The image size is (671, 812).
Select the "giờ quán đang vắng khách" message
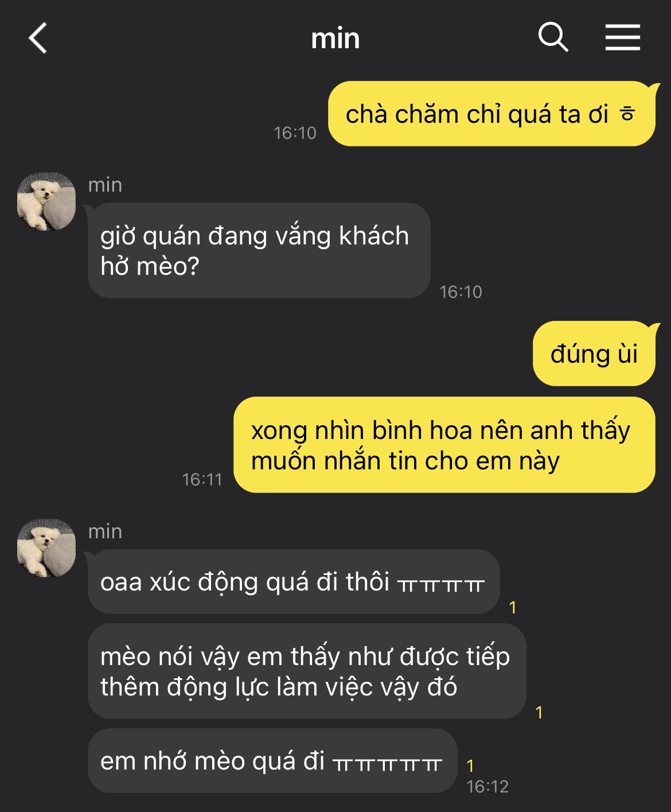point(259,250)
